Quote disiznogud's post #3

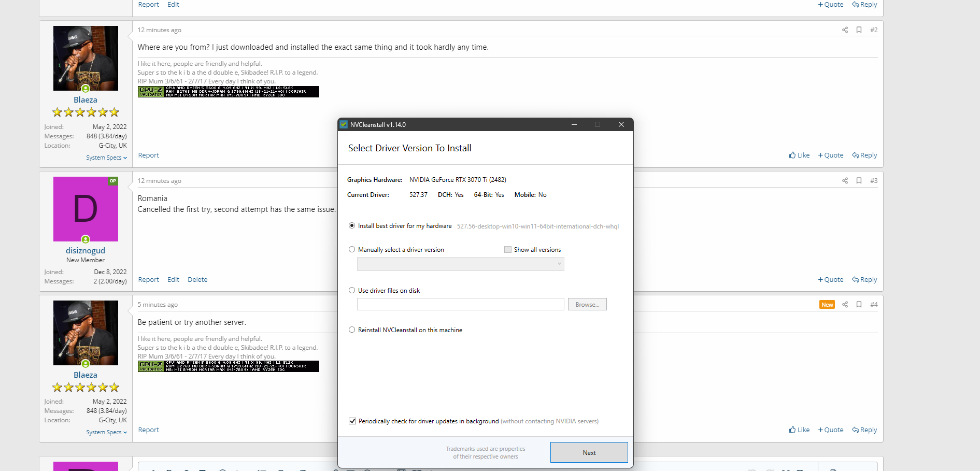[x=831, y=280]
